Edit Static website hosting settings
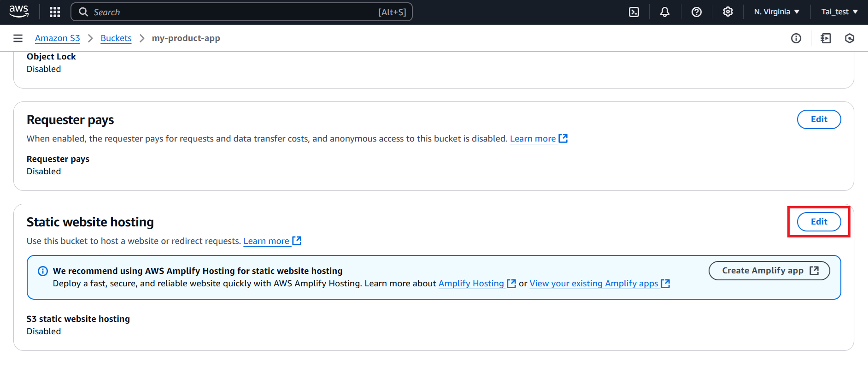The width and height of the screenshot is (868, 385). (x=819, y=222)
